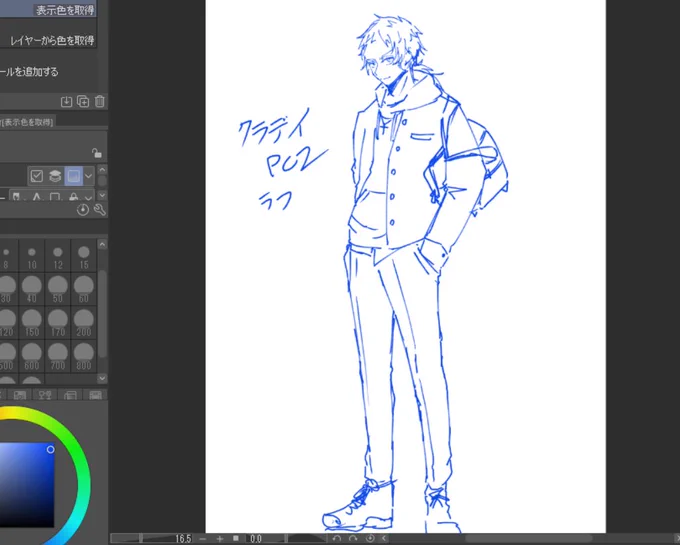Click the brush size palette vertical scrollbar
680x545 pixels.
pos(102,314)
